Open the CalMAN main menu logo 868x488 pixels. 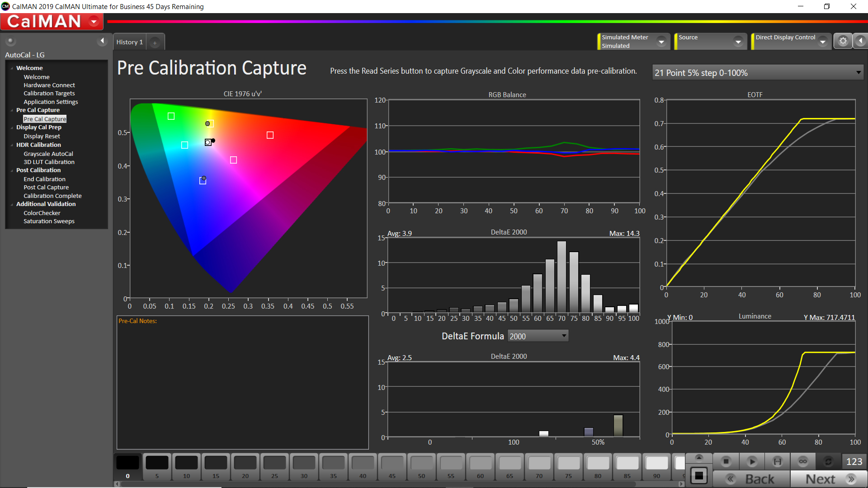52,21
